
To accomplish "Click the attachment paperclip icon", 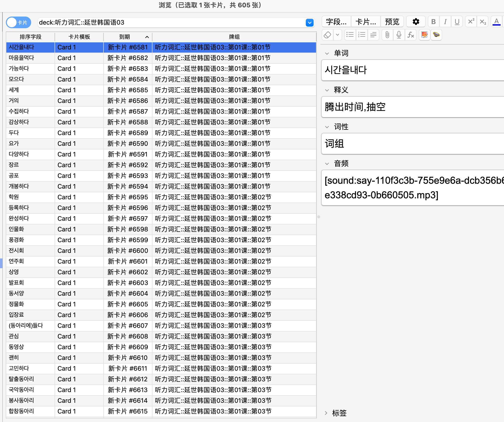I will (x=387, y=35).
